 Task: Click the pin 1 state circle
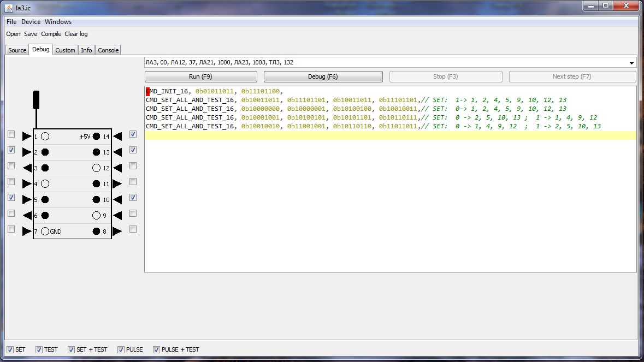point(45,137)
